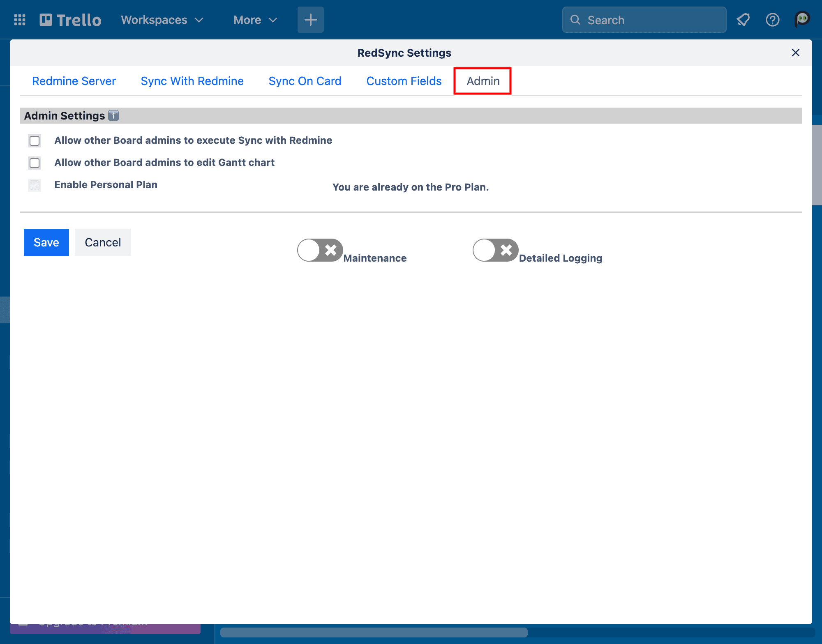Click the search magnifier icon

click(575, 20)
